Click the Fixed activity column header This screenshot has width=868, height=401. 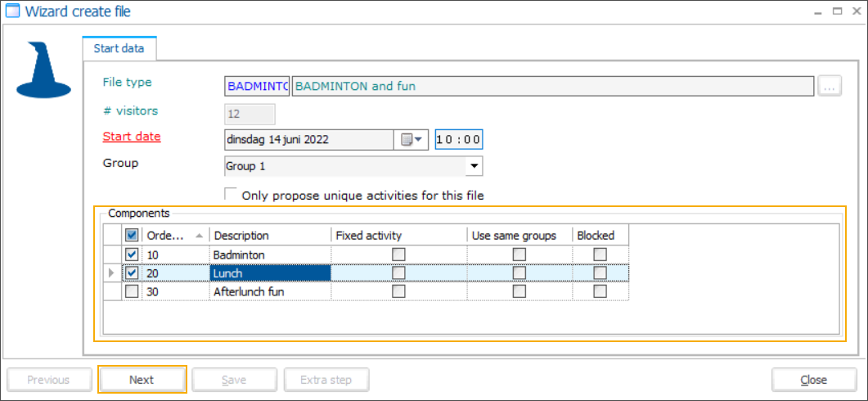pyautogui.click(x=398, y=236)
